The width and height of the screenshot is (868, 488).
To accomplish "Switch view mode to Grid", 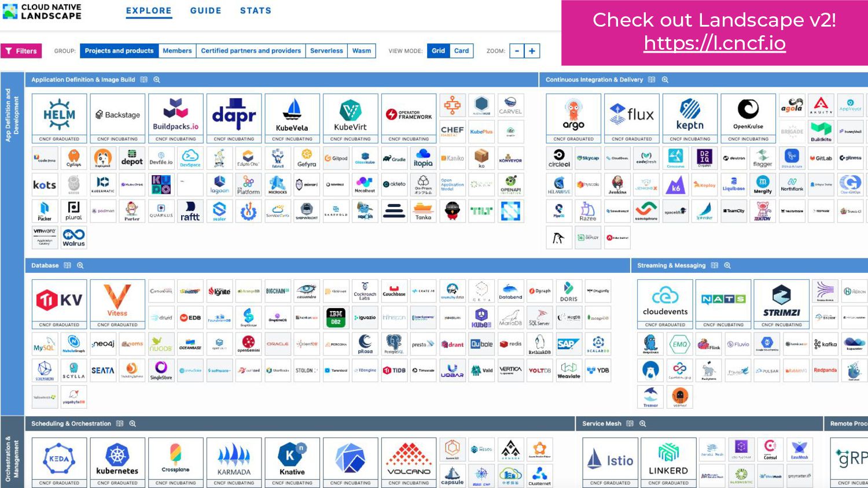I will [438, 51].
